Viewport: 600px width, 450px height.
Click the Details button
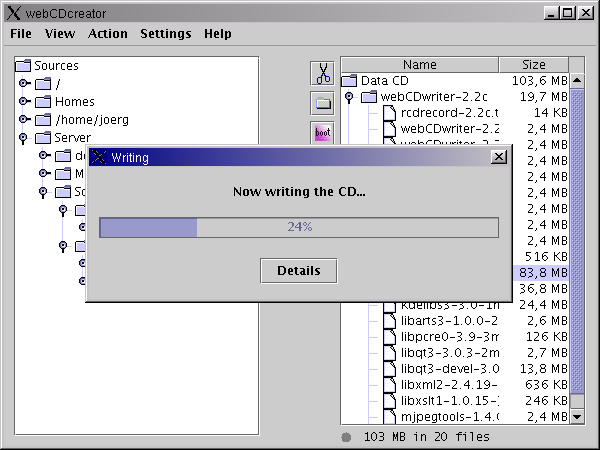298,271
